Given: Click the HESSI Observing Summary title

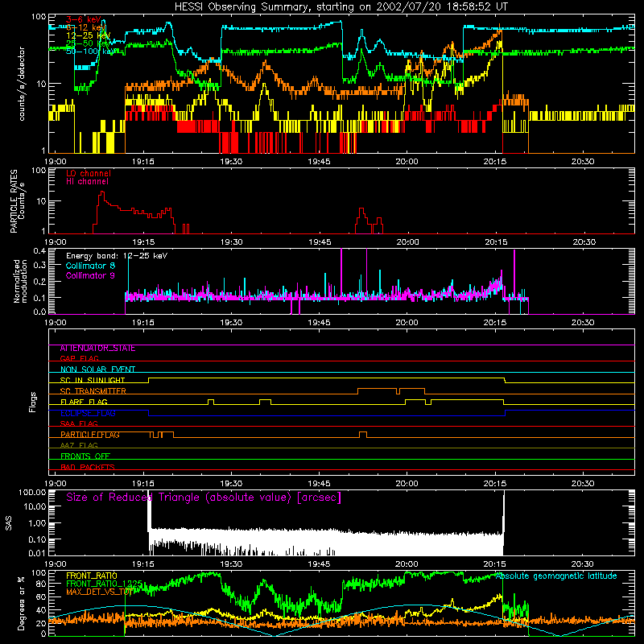Looking at the screenshot, I should coord(341,6).
